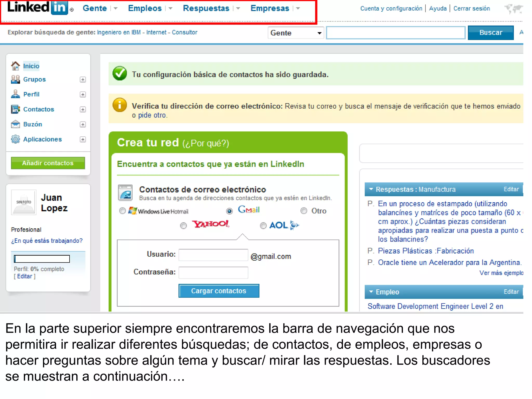Open 'Piezas Plásticas :Fabricación' question

[426, 251]
